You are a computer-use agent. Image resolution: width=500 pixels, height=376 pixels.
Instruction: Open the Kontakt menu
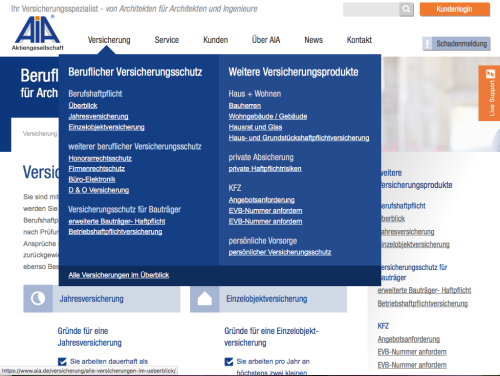pos(359,40)
